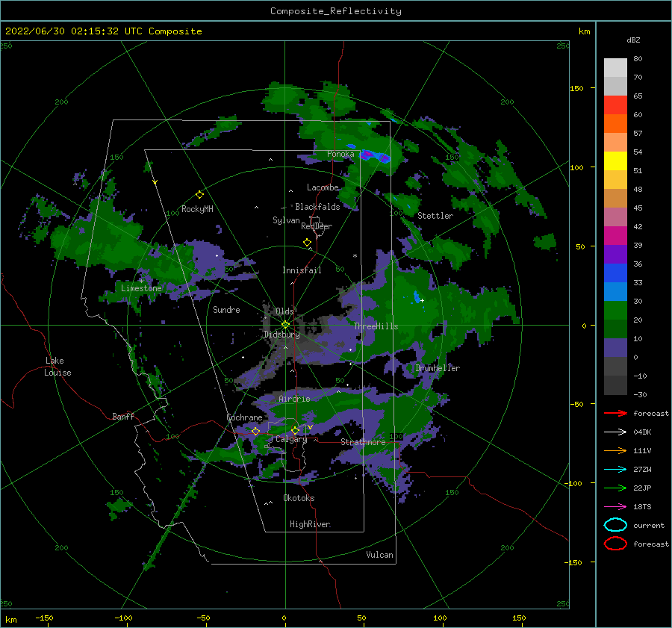Click the 30 dBZ light blue swatch
The height and width of the screenshot is (628, 672).
pos(615,291)
